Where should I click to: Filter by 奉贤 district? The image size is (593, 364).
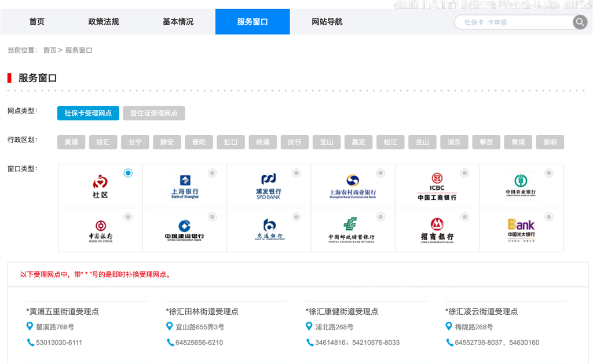point(486,142)
